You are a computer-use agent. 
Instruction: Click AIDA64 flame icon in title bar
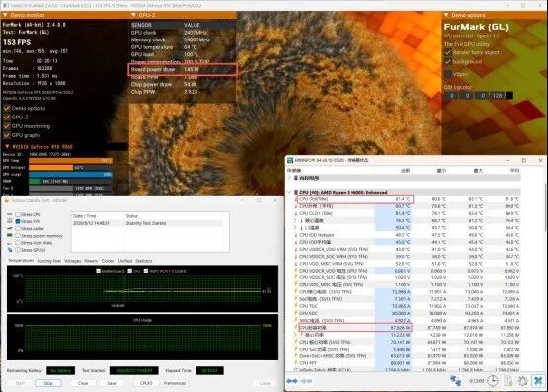[x=7, y=200]
